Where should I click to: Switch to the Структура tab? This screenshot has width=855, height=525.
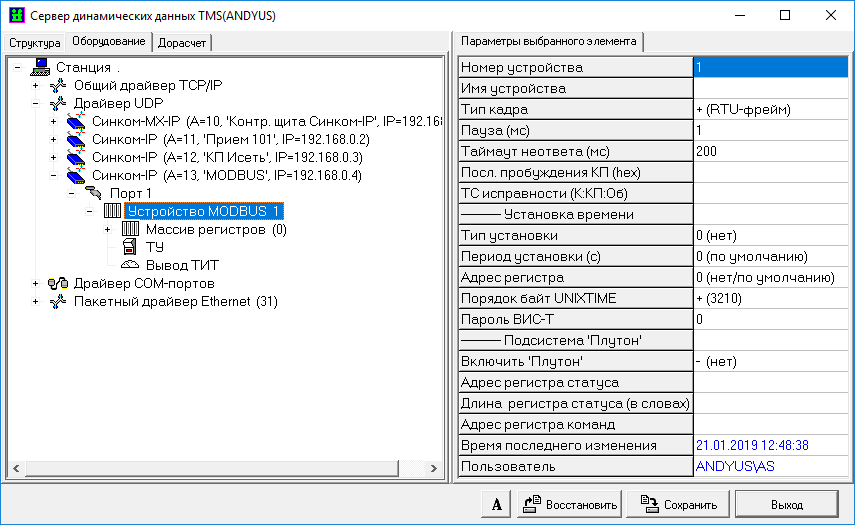35,43
